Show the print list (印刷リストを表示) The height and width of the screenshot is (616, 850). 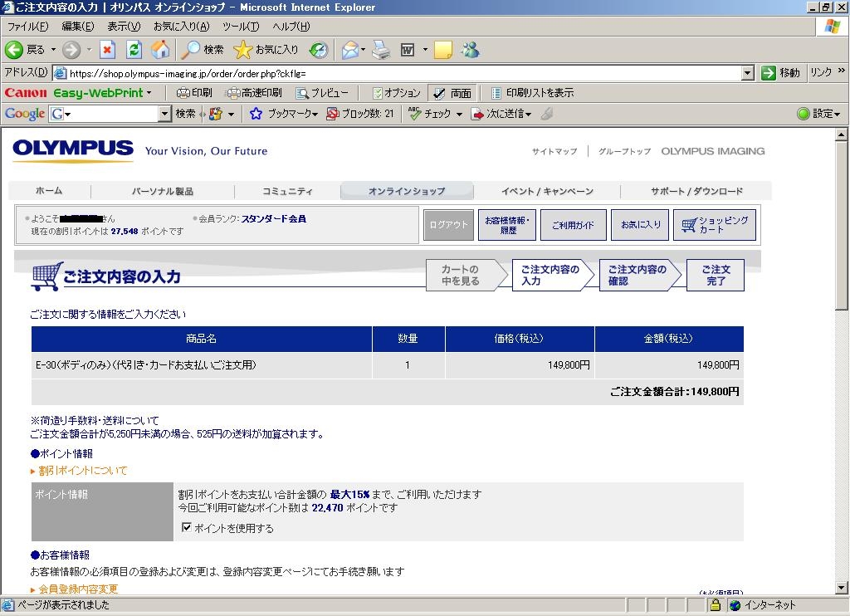tap(532, 93)
